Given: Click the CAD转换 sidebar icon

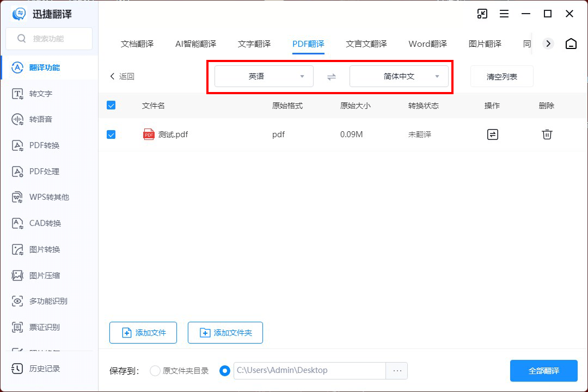Looking at the screenshot, I should (17, 223).
